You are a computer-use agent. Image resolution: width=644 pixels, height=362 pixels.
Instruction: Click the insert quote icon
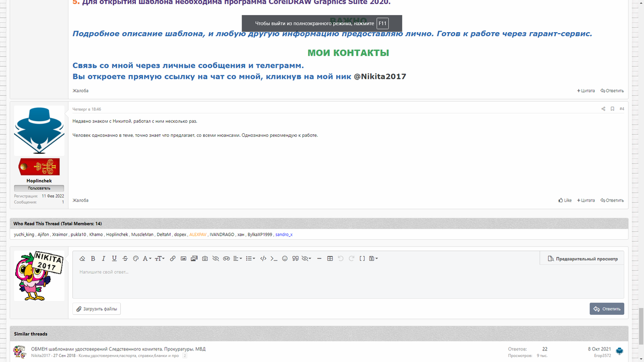[295, 258]
